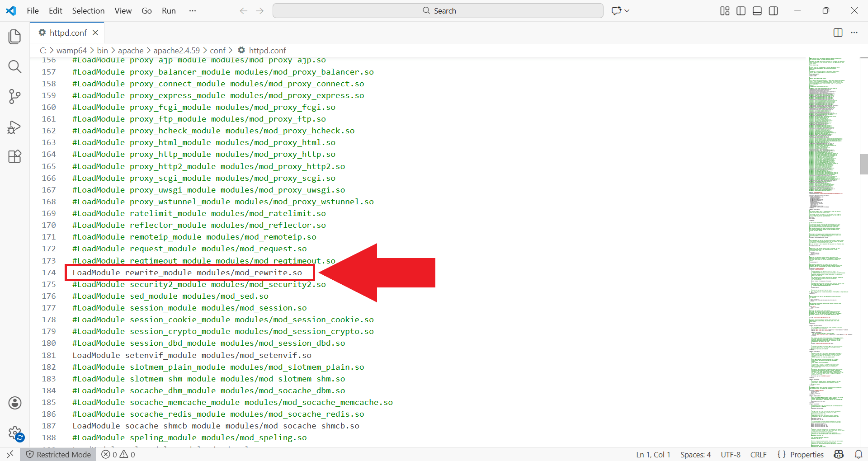
Task: Open the conf breadcrumb item
Action: point(218,50)
